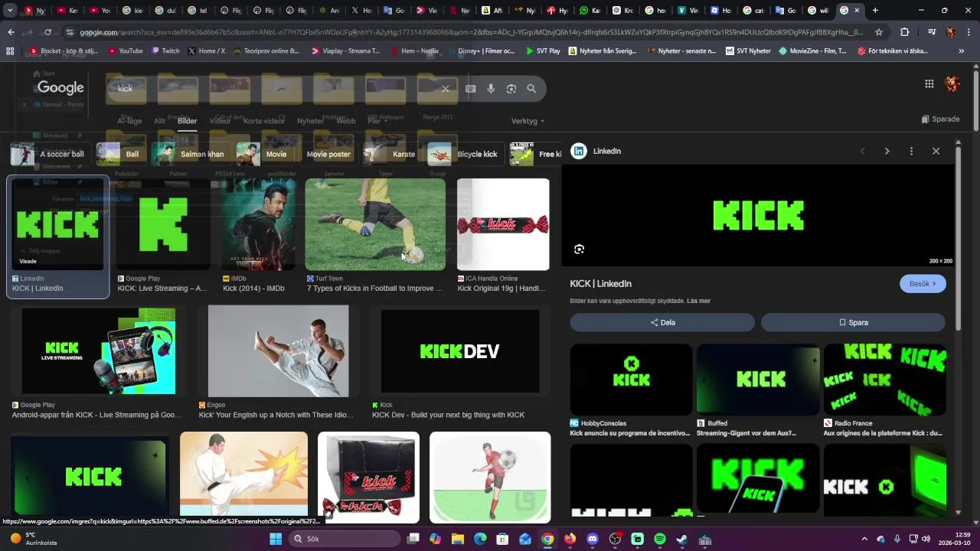
Task: Open the bookmarks bar apps grid icon
Action: [x=10, y=51]
